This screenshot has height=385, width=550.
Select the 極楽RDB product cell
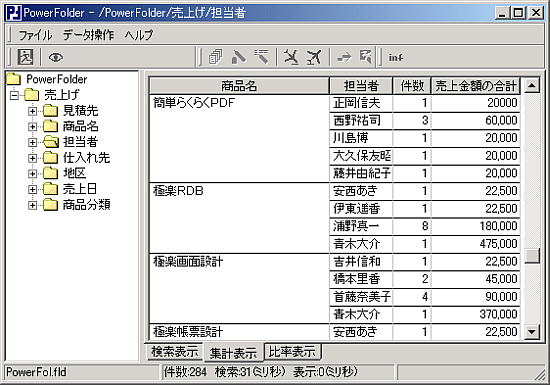click(239, 218)
